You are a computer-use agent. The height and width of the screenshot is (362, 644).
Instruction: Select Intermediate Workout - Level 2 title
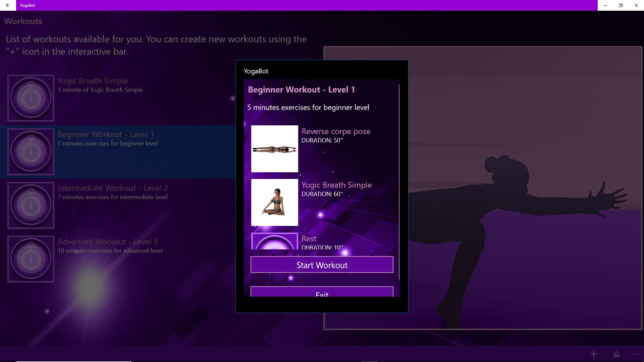pos(113,188)
